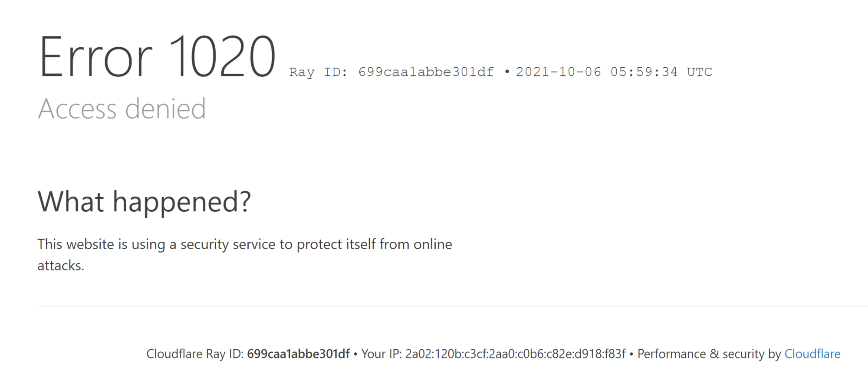Image resolution: width=868 pixels, height=381 pixels.
Task: Click the "1020" error code number
Action: point(222,57)
